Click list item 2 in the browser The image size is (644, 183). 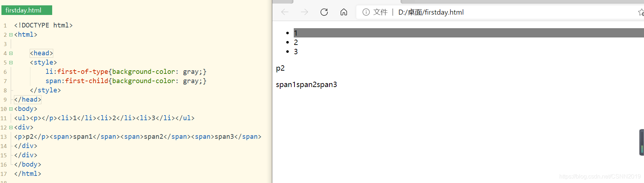click(296, 42)
